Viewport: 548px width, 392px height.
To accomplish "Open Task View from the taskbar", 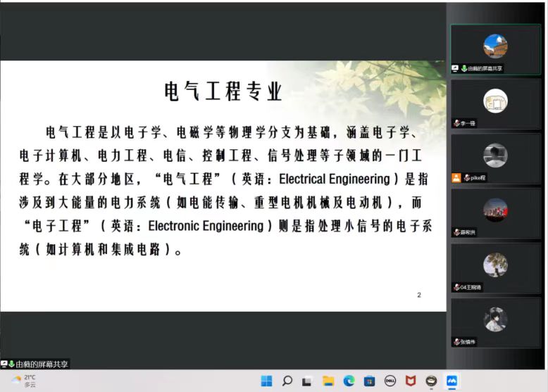I will (x=307, y=381).
